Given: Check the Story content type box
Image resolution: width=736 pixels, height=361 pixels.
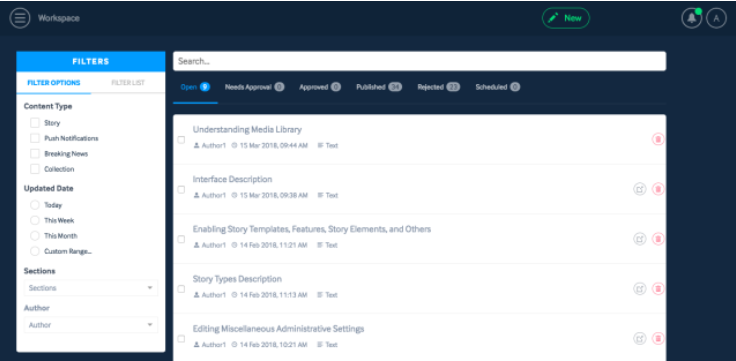Looking at the screenshot, I should 35,123.
